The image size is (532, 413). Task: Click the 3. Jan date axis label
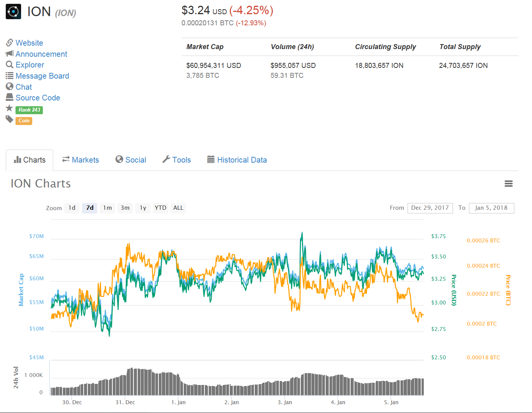tap(285, 402)
